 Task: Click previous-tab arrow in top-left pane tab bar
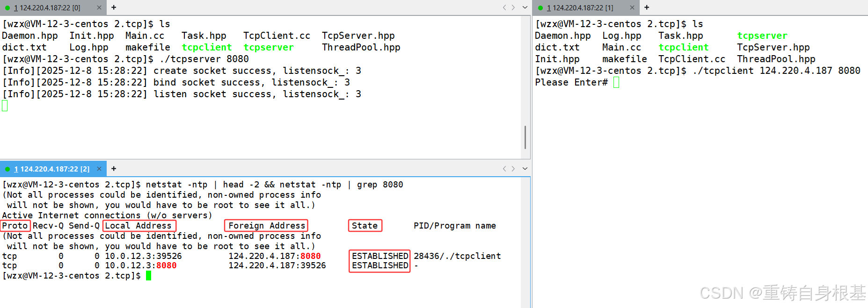504,7
